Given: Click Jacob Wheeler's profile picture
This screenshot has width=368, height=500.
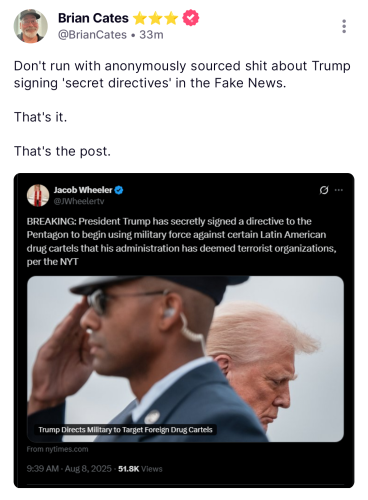Looking at the screenshot, I should click(x=38, y=195).
